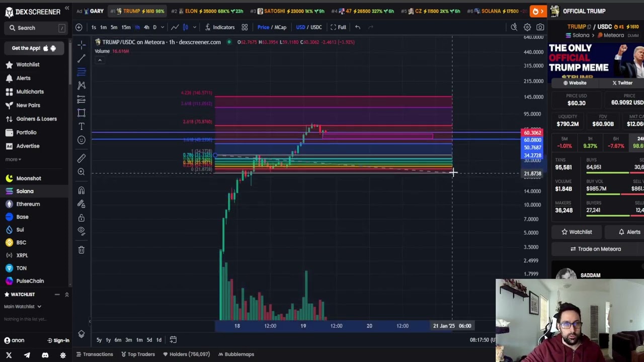Open the Fibonacci retracement tool
The width and height of the screenshot is (644, 362).
pos(81,72)
